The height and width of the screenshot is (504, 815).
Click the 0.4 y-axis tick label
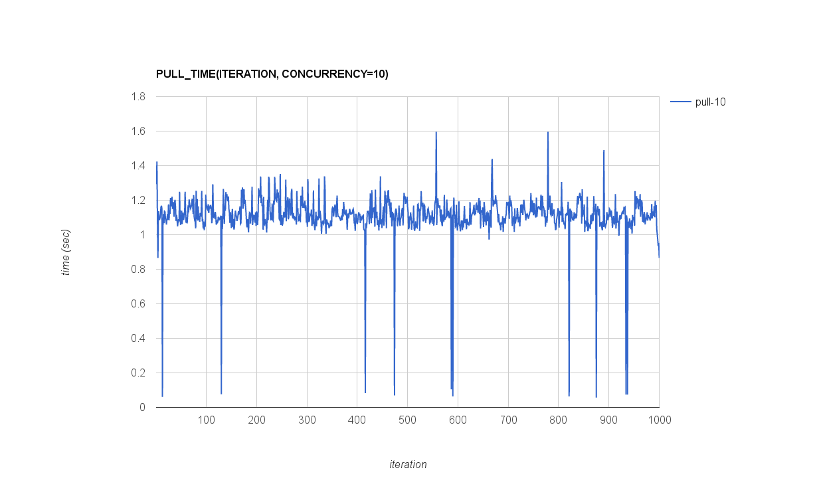138,338
